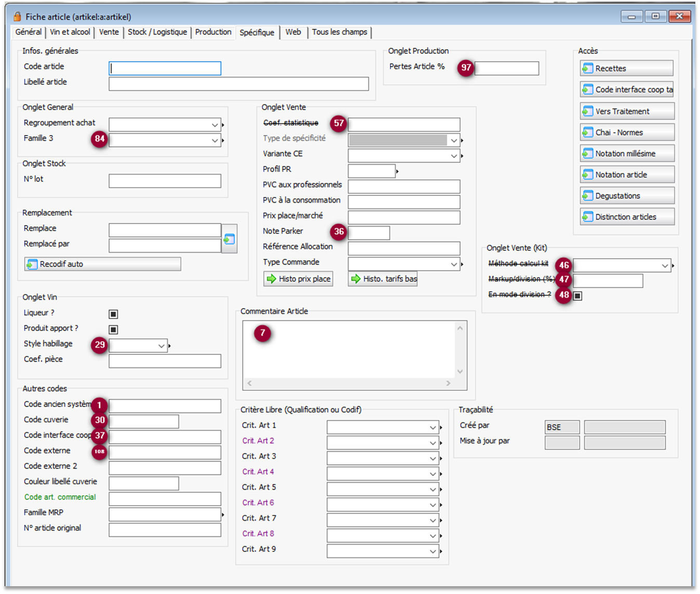Toggle the En mode division ? checkbox
Screen dimensions: 700x594
coord(577,296)
